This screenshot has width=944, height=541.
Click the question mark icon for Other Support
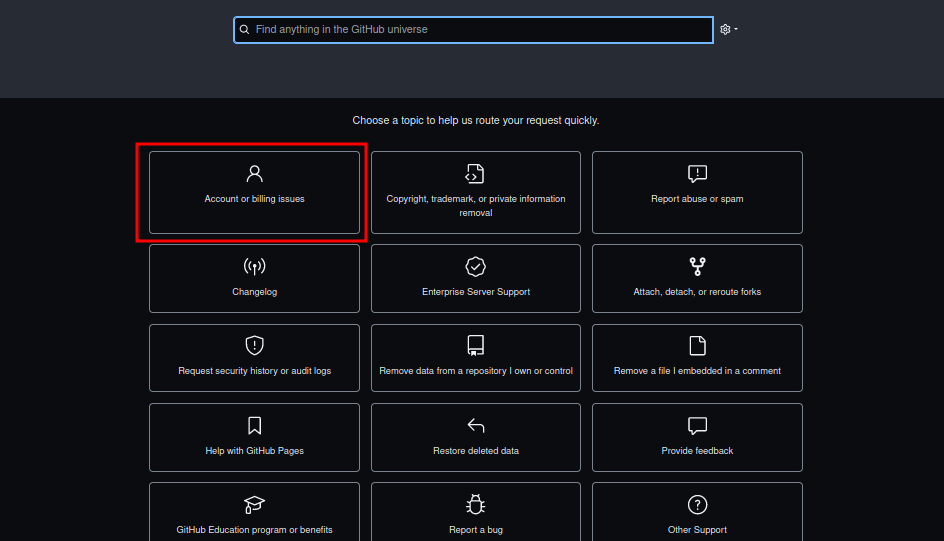point(697,504)
